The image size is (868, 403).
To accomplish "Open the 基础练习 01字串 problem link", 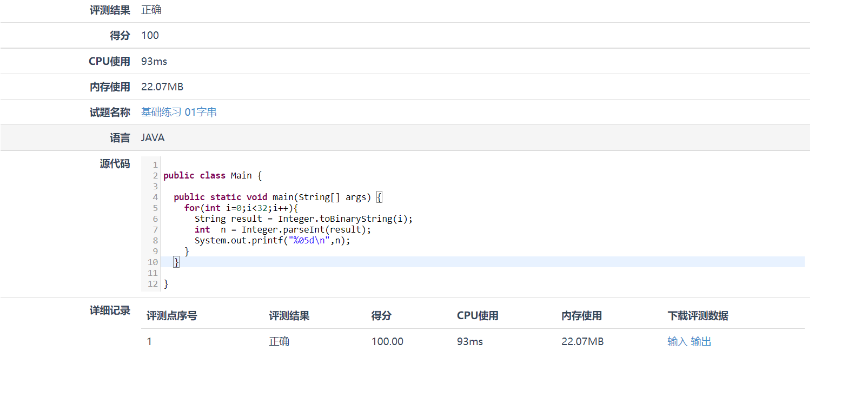I will point(178,112).
